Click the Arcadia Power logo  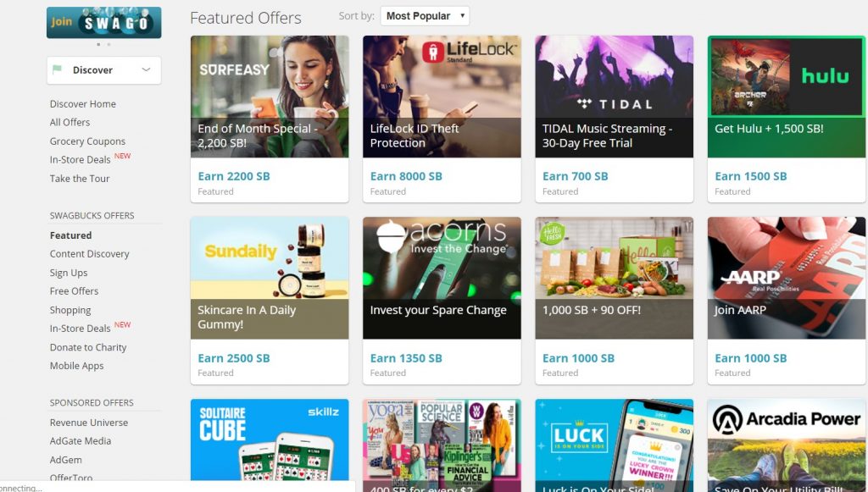[x=786, y=419]
